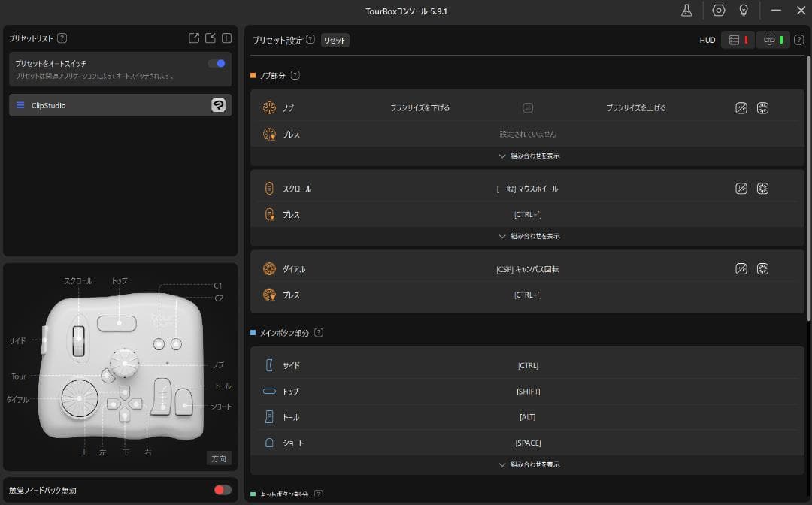Expand 組み合わせを表示 under the スクロール section

pos(529,236)
